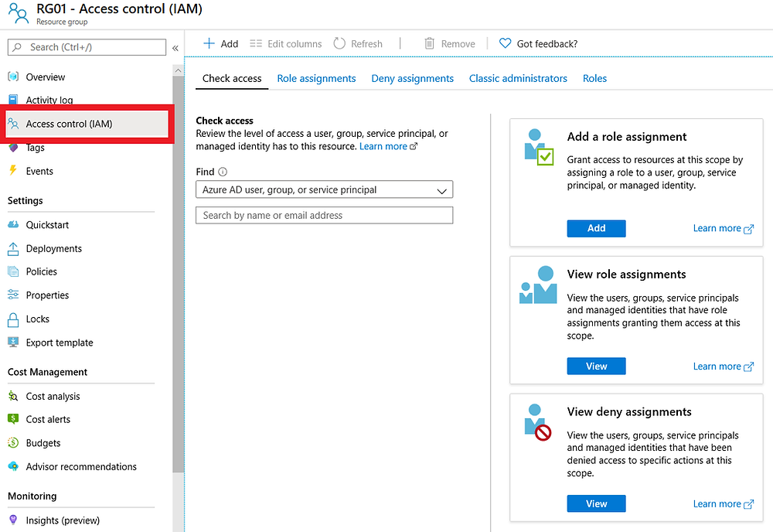773x532 pixels.
Task: Click the View role assignments card icon
Action: [x=538, y=285]
